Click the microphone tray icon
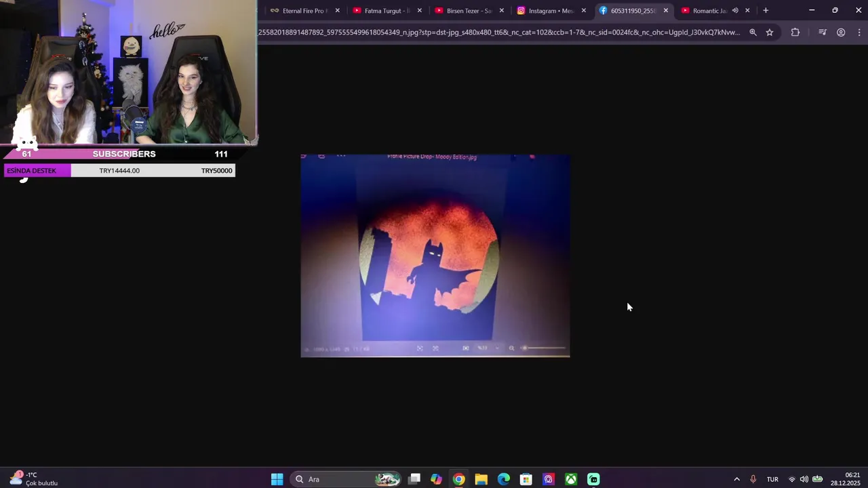Viewport: 868px width, 488px height. click(753, 479)
